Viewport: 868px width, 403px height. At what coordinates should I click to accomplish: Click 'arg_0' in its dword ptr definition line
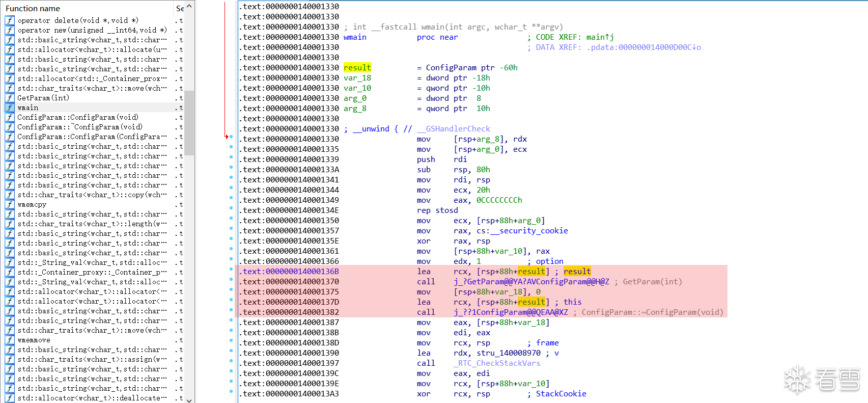(x=355, y=98)
